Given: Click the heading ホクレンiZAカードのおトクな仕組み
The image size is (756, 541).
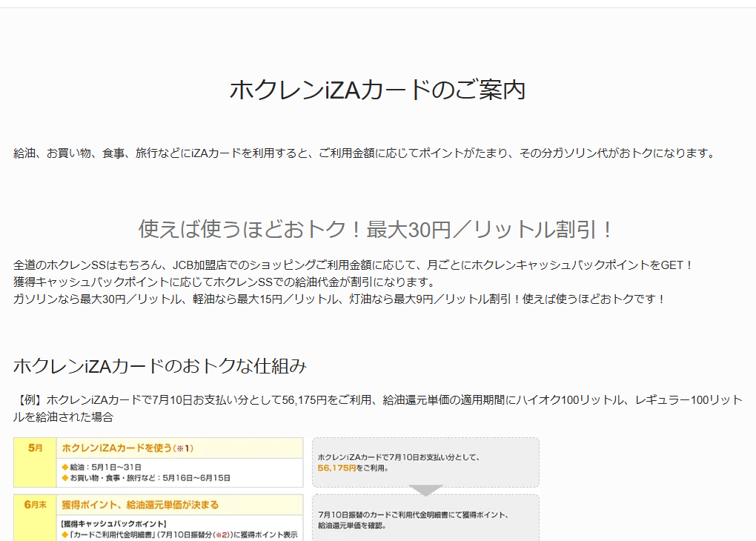Looking at the screenshot, I should click(160, 366).
